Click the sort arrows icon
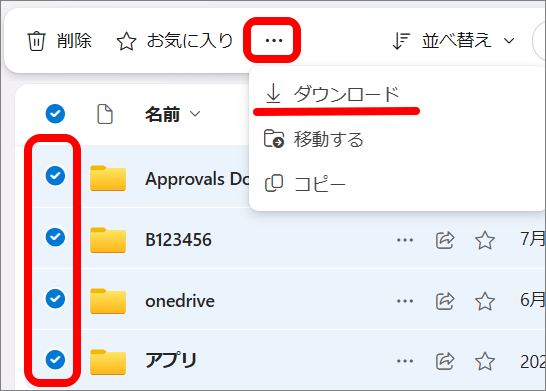The width and height of the screenshot is (546, 391). tap(401, 41)
